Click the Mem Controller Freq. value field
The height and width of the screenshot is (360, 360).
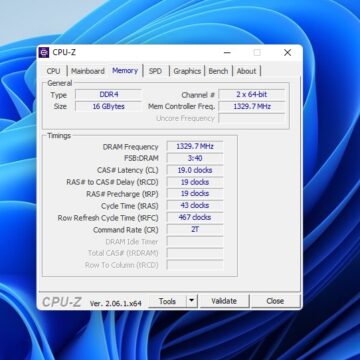[252, 107]
